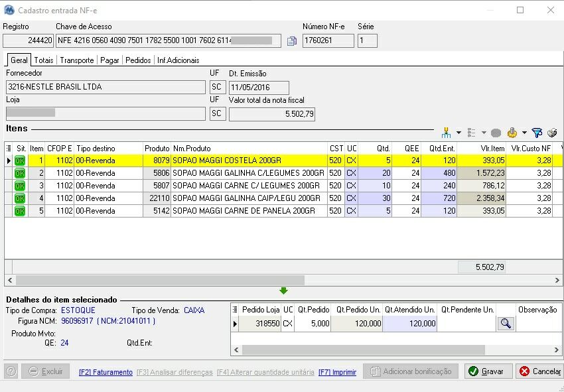Screen dimensions: 564x392
Task: Click the Gravar button
Action: pos(488,371)
